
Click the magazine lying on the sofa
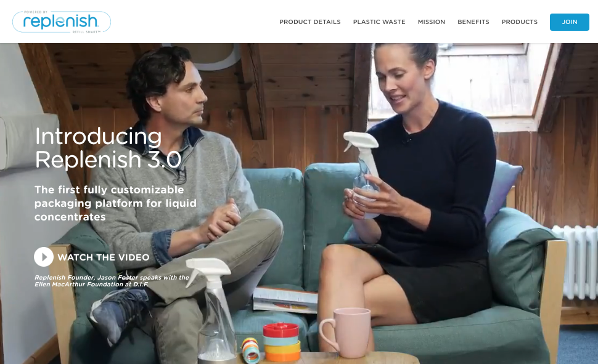point(285,301)
